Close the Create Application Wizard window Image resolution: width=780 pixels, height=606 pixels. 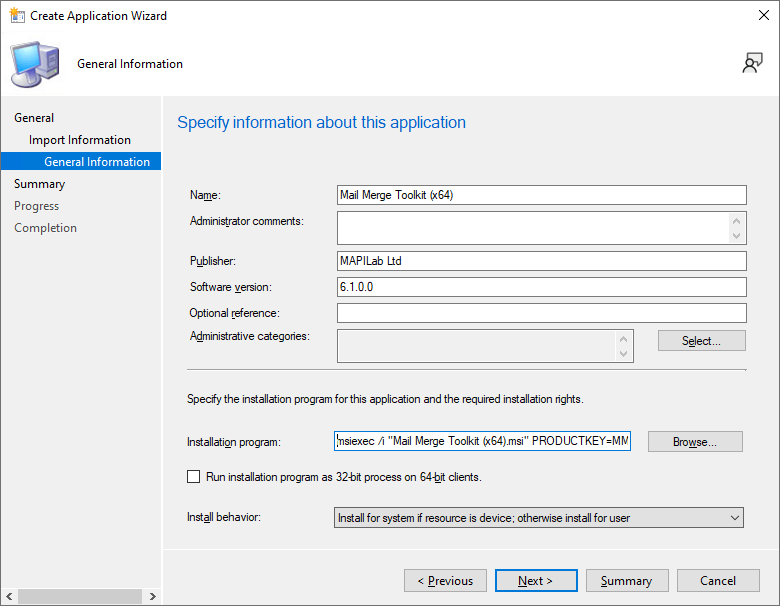764,15
